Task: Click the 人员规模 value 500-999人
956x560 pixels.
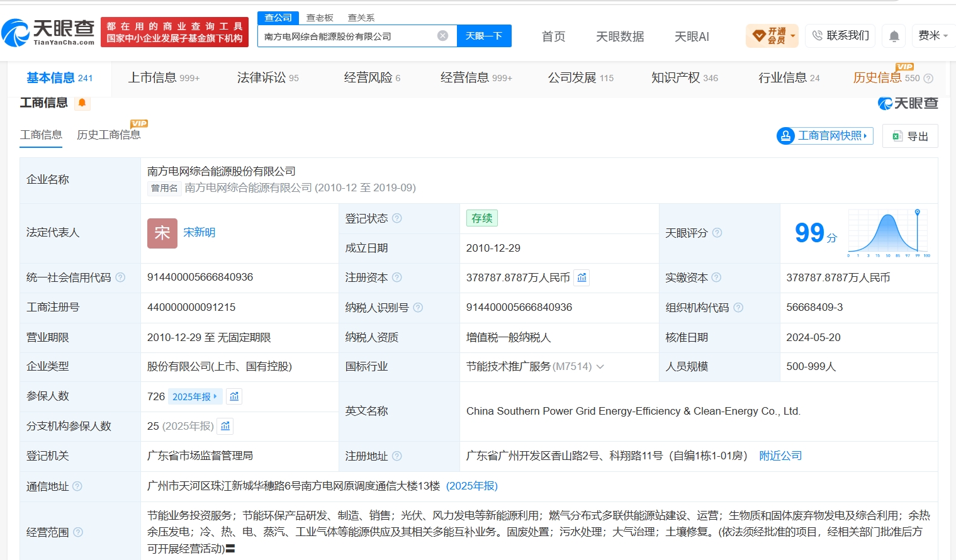Action: (x=811, y=366)
